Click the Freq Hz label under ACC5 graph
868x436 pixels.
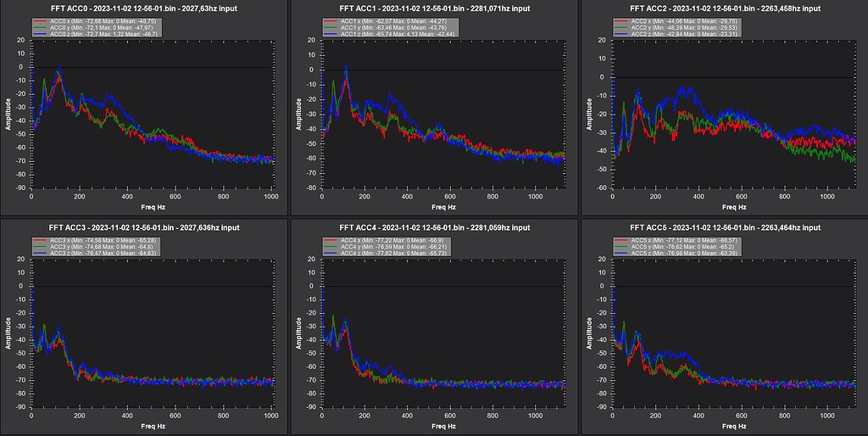click(732, 427)
